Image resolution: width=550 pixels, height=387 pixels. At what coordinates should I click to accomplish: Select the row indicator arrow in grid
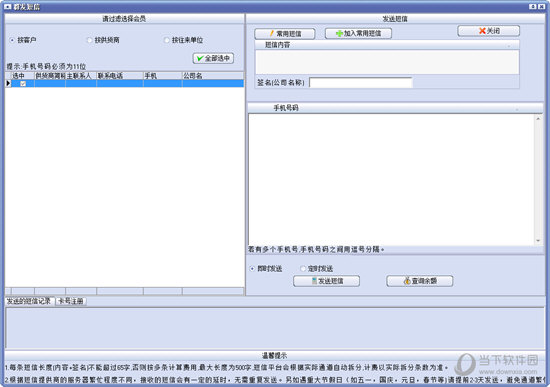coord(8,84)
